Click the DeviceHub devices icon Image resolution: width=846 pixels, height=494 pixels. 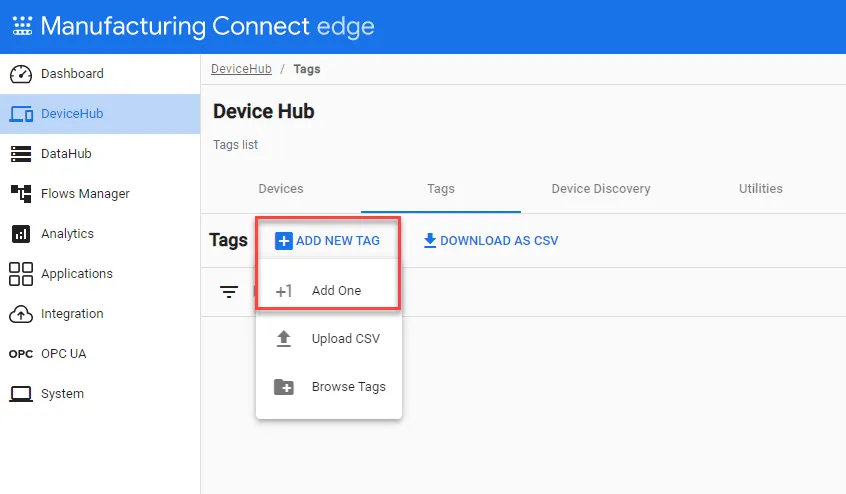coord(21,114)
